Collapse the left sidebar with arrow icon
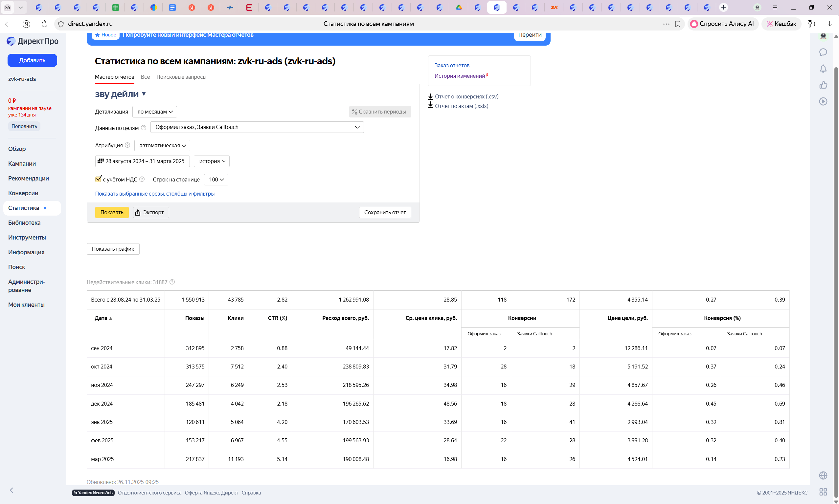This screenshot has height=504, width=839. [x=11, y=490]
